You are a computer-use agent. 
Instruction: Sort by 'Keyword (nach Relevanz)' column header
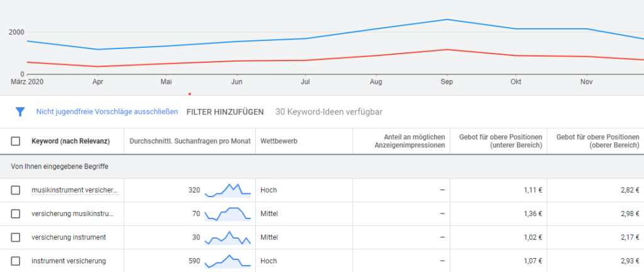(70, 141)
